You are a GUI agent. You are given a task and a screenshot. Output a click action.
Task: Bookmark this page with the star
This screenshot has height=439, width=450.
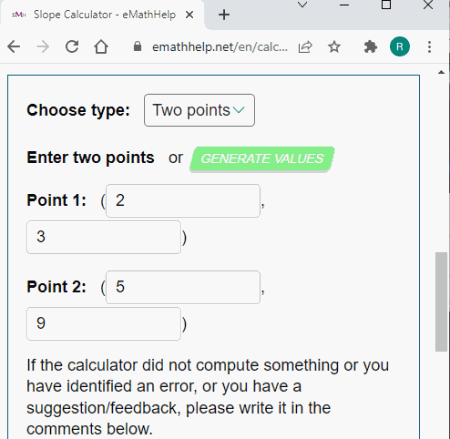click(334, 47)
